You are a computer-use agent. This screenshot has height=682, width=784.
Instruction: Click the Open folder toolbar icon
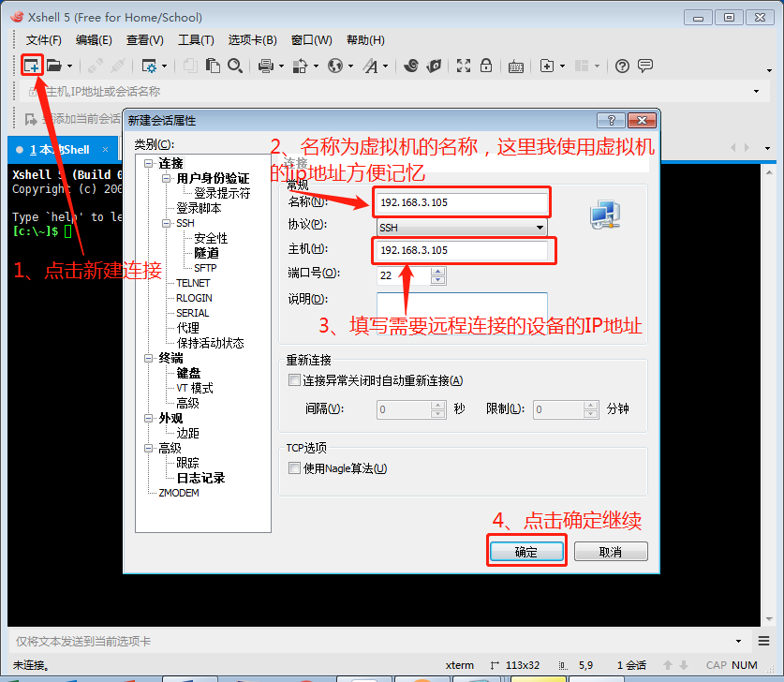54,66
